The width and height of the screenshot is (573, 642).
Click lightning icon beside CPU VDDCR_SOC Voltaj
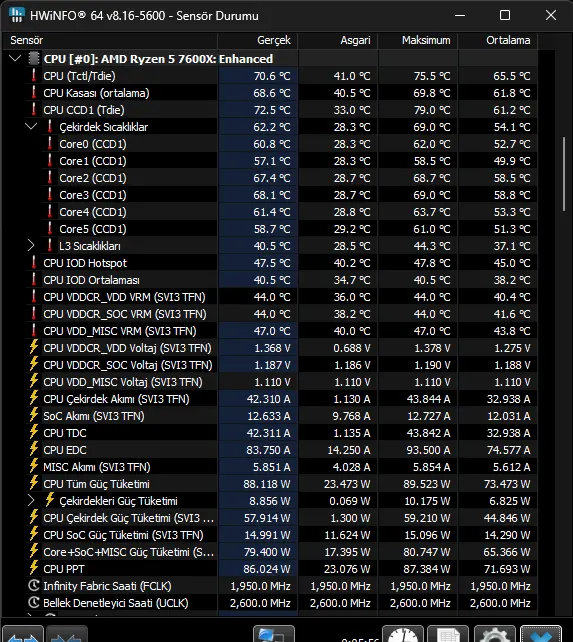click(34, 364)
